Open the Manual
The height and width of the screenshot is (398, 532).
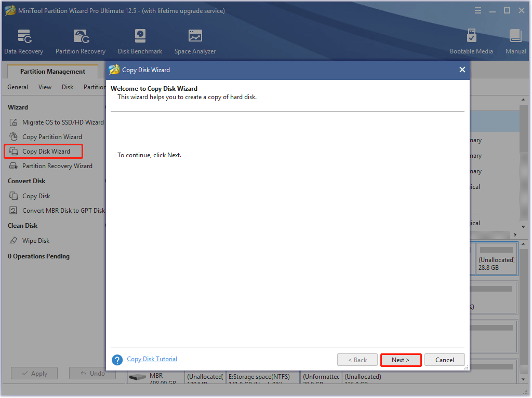coord(515,42)
